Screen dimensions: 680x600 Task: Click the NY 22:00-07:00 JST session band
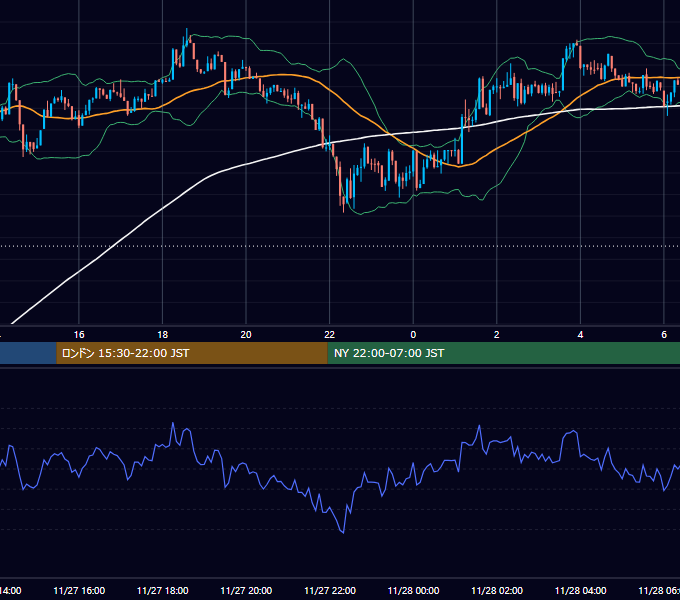(x=503, y=353)
